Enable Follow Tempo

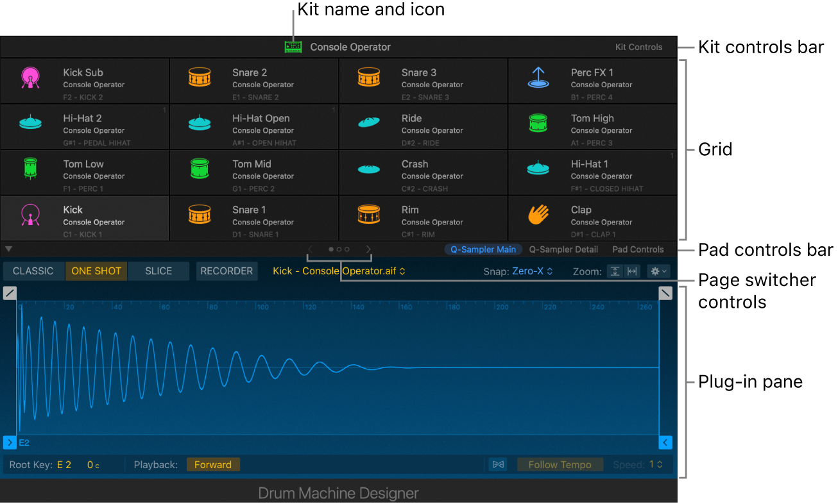click(560, 464)
